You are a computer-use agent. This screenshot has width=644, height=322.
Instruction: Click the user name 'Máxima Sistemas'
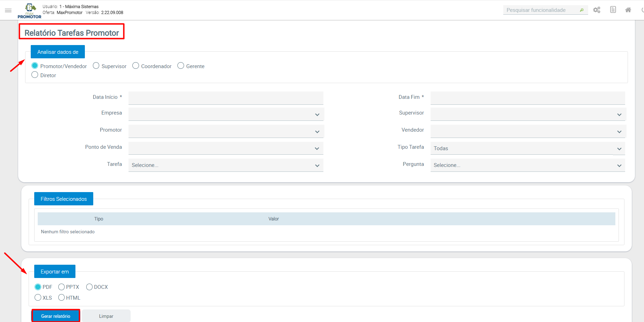pyautogui.click(x=82, y=7)
